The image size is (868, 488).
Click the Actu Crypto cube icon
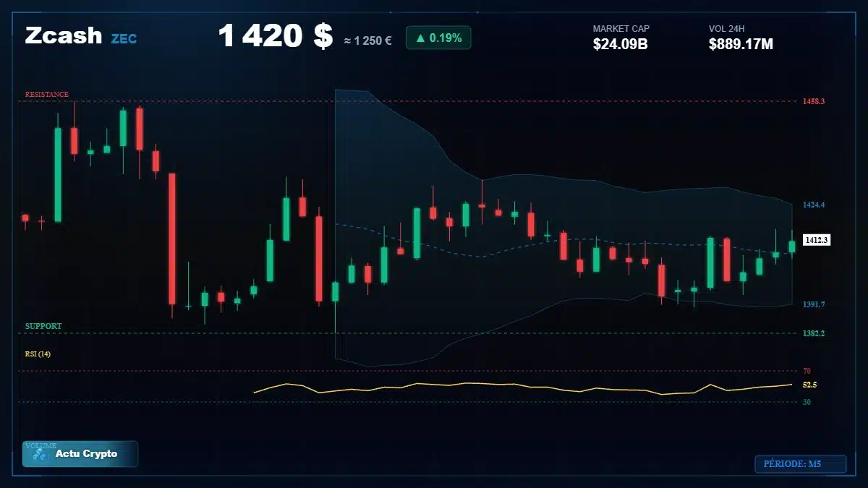(40, 455)
